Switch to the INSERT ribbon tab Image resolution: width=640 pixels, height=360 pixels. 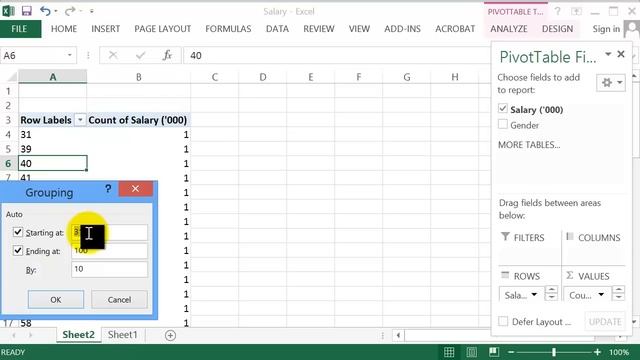(105, 29)
